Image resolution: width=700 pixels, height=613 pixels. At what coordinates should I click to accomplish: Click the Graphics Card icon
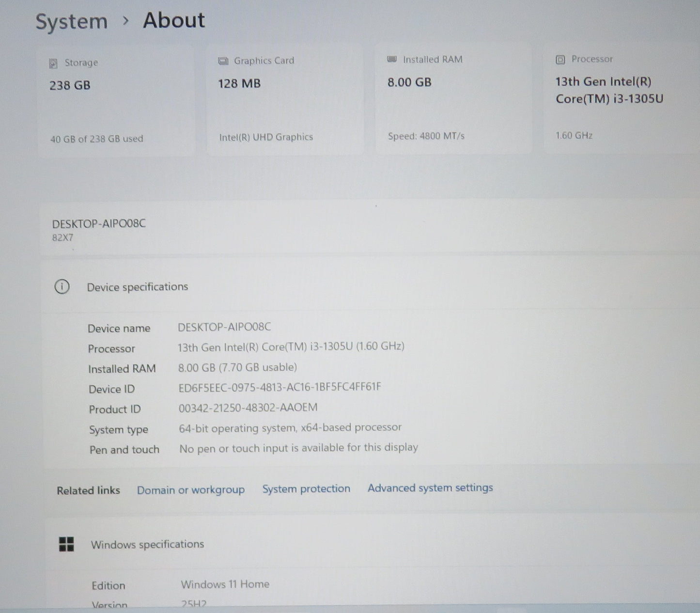pos(223,61)
